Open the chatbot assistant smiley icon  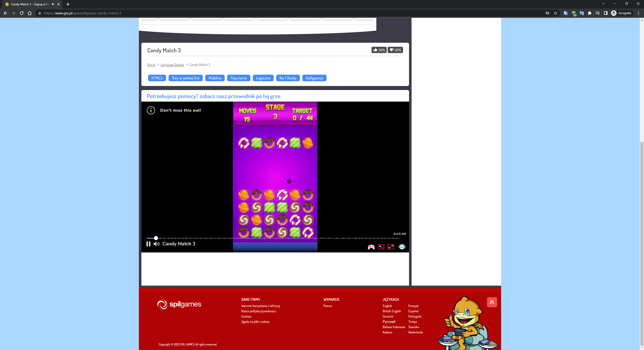[402, 247]
